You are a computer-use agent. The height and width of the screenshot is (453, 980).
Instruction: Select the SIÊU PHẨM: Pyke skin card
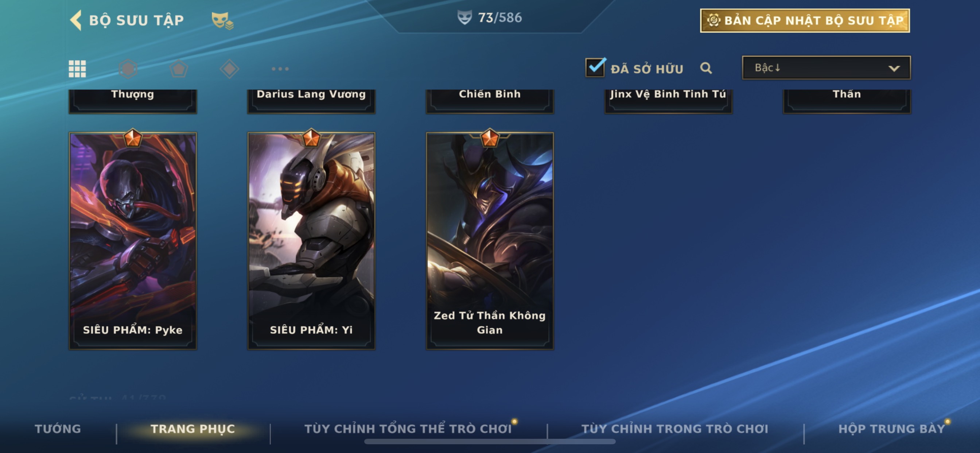133,241
